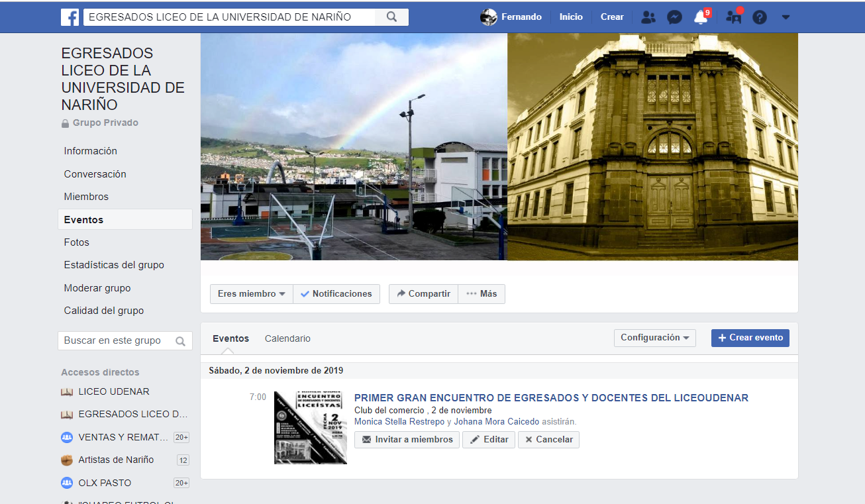The image size is (865, 504).
Task: Switch to the Calendario tab
Action: [287, 338]
